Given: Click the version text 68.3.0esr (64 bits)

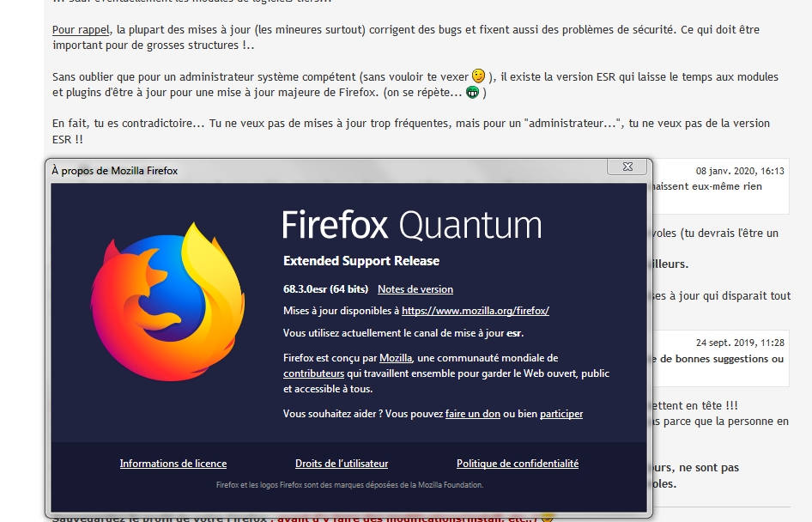Looking at the screenshot, I should 325,289.
